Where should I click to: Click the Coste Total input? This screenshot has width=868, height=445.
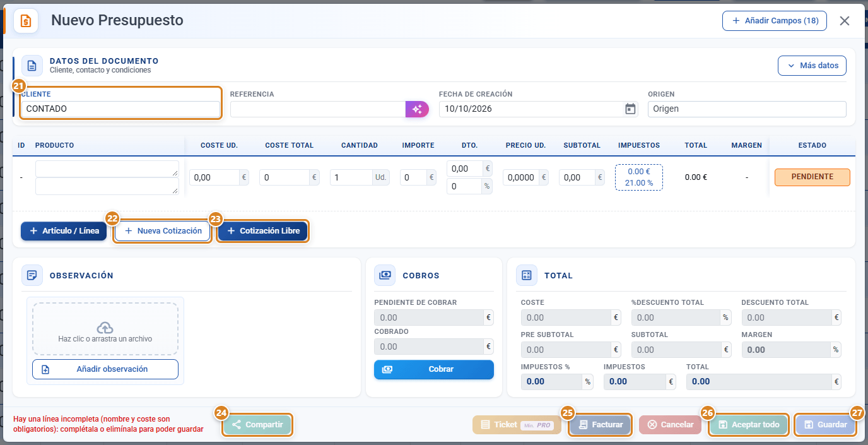tap(284, 178)
